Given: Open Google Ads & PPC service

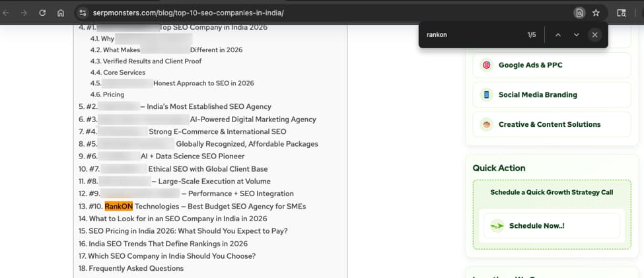Looking at the screenshot, I should (x=552, y=65).
